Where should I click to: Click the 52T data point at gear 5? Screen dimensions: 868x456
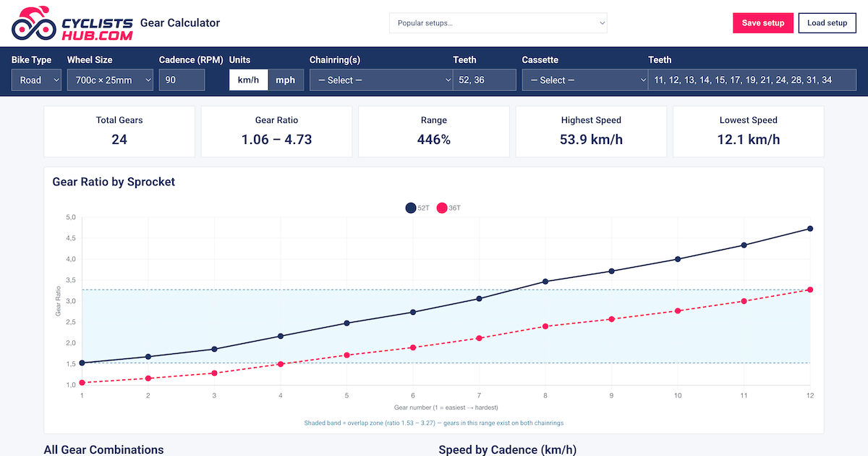pyautogui.click(x=346, y=323)
